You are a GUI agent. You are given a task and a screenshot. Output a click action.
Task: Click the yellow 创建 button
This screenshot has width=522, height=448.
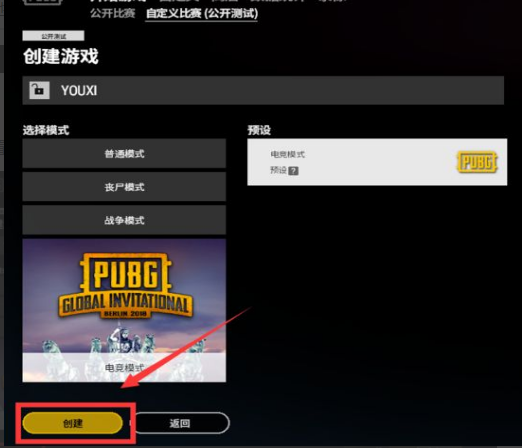[73, 423]
